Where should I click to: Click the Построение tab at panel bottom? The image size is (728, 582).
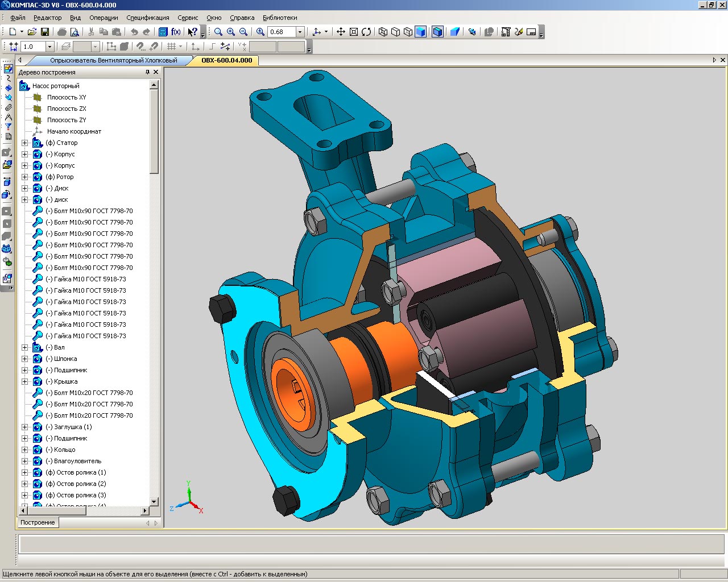[x=38, y=522]
